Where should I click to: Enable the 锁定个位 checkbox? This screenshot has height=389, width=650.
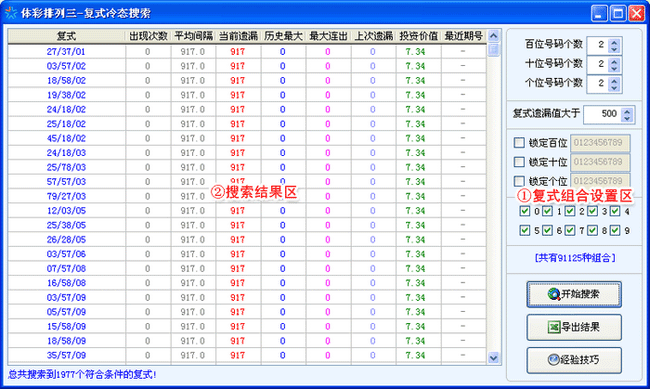click(x=519, y=181)
